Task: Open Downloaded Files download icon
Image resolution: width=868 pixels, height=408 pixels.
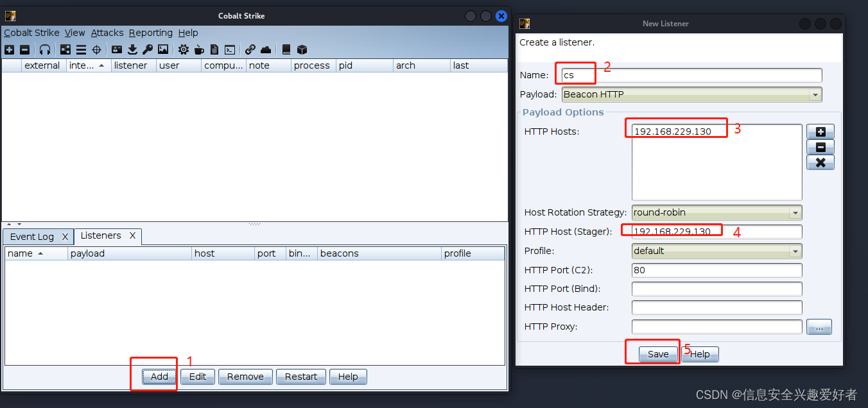Action: pos(132,49)
